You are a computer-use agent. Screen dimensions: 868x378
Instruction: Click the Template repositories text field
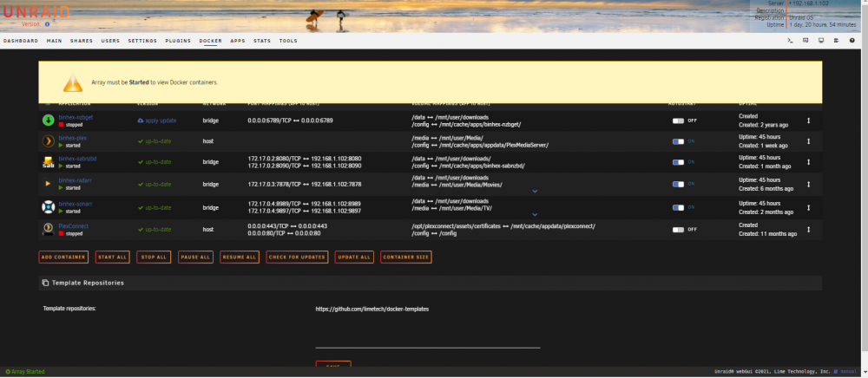coord(428,326)
